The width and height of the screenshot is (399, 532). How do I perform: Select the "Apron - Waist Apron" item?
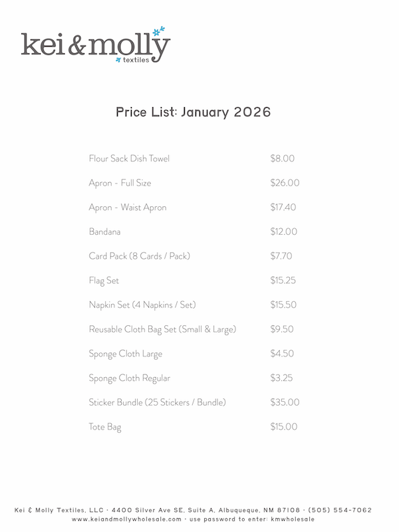pyautogui.click(x=127, y=207)
